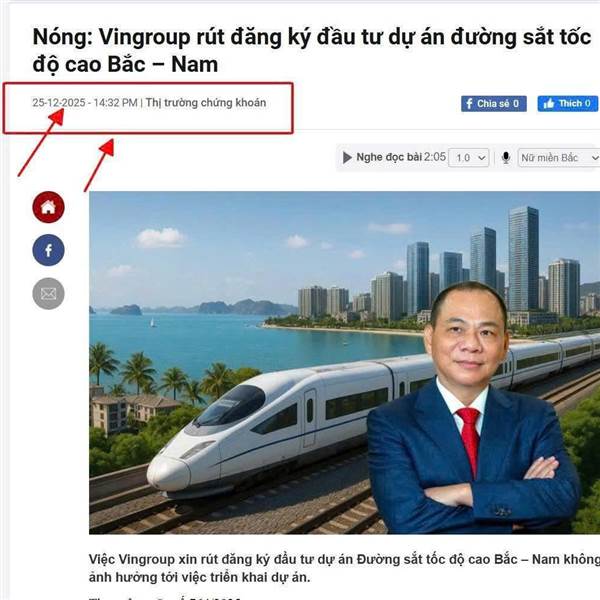
Task: Click the Thích like button
Action: coord(567,104)
